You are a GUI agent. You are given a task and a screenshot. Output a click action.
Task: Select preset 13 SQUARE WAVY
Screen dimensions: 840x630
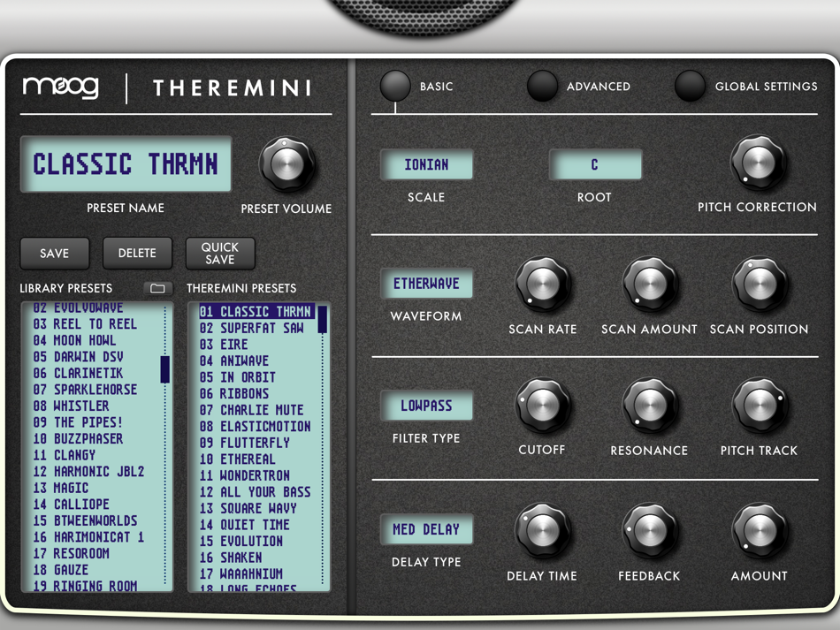[x=248, y=508]
